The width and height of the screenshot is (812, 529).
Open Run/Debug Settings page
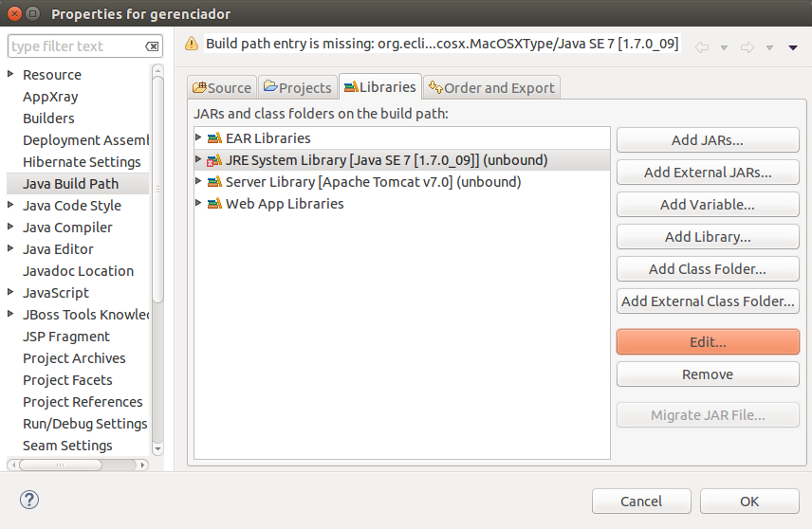85,424
